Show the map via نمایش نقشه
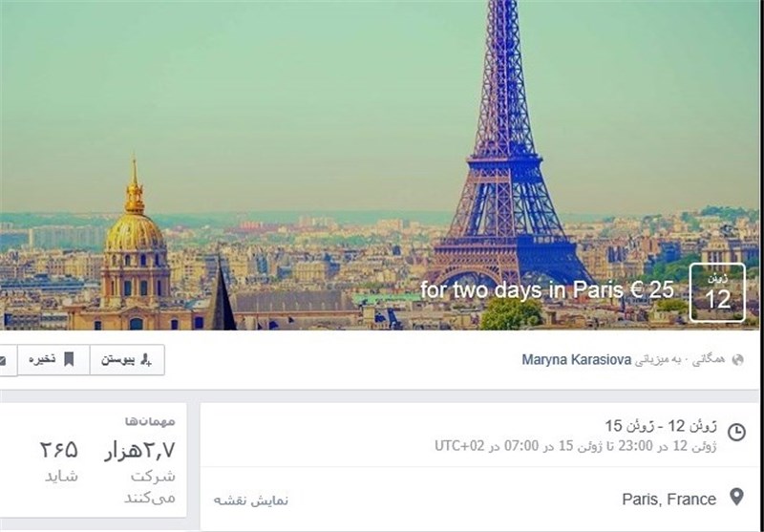This screenshot has height=532, width=764. pos(251,500)
